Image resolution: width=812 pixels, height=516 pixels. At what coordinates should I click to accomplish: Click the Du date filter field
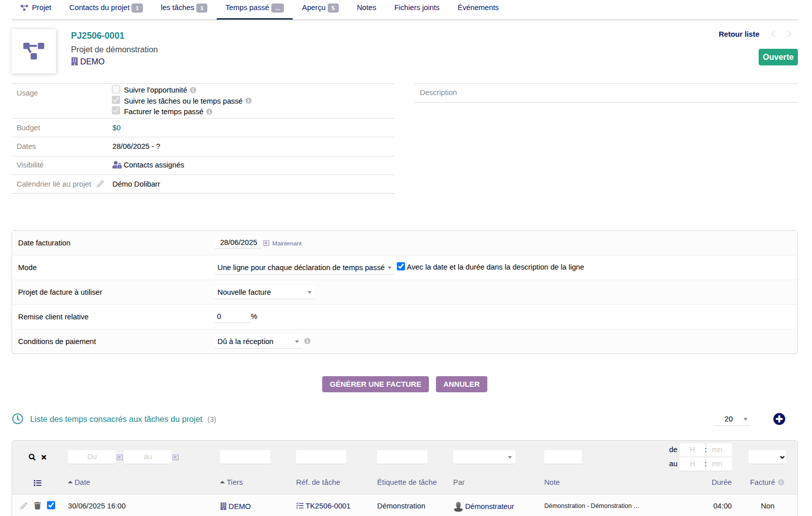[92, 457]
